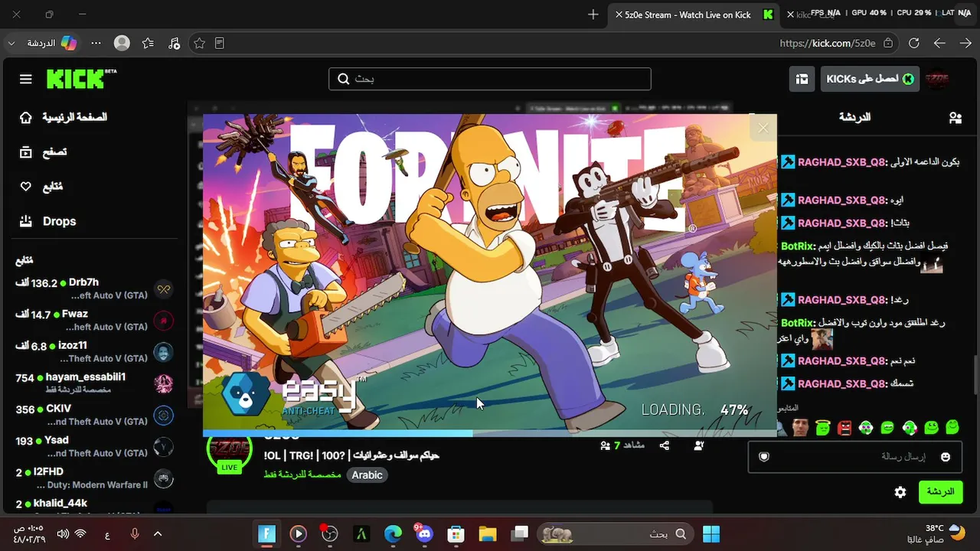The image size is (980, 551).
Task: Click the viewer count (7 مشاهد)
Action: (622, 445)
